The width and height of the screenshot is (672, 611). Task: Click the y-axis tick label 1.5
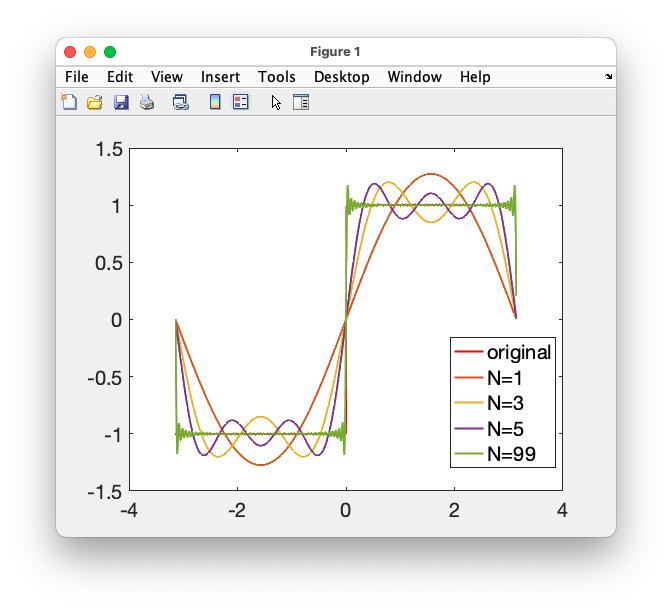[x=109, y=150]
